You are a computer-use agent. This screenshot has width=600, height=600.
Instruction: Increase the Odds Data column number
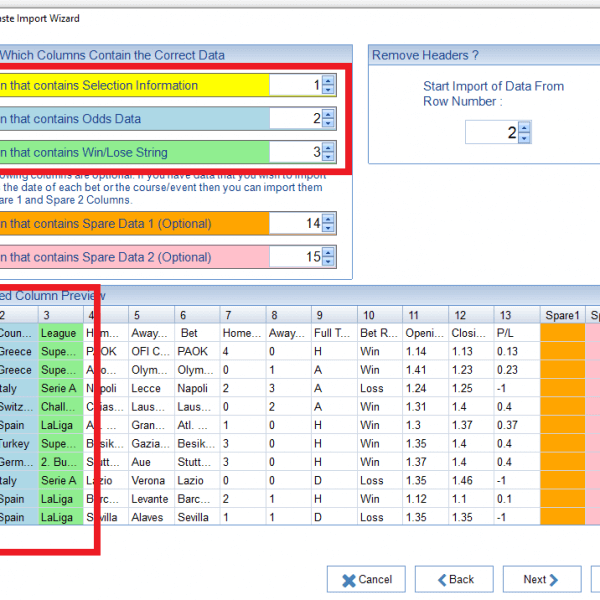coord(328,115)
